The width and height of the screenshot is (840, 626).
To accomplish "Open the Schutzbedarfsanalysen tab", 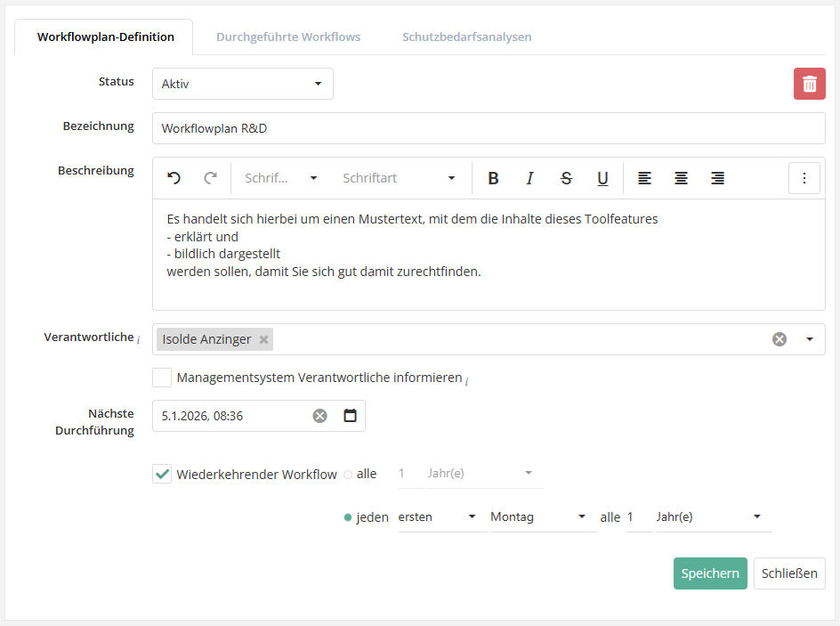I will [x=466, y=37].
